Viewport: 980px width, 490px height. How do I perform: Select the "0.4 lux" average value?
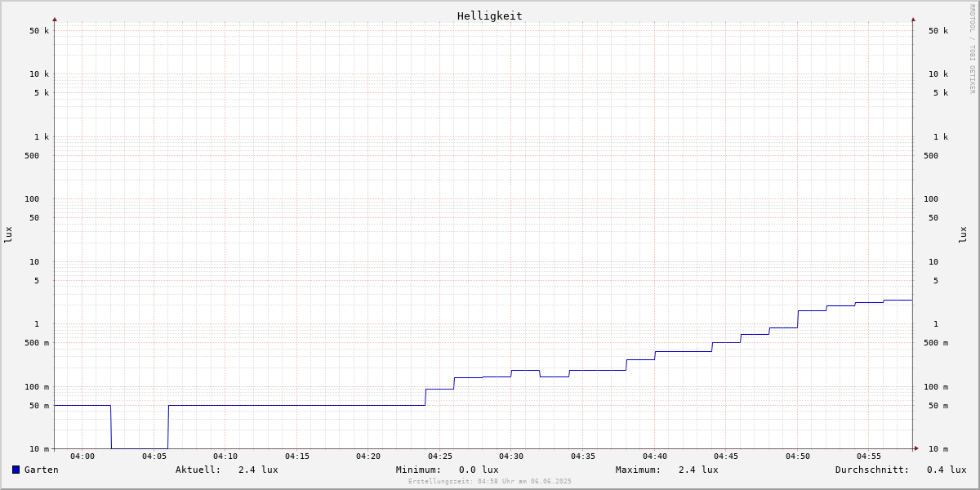coord(947,470)
